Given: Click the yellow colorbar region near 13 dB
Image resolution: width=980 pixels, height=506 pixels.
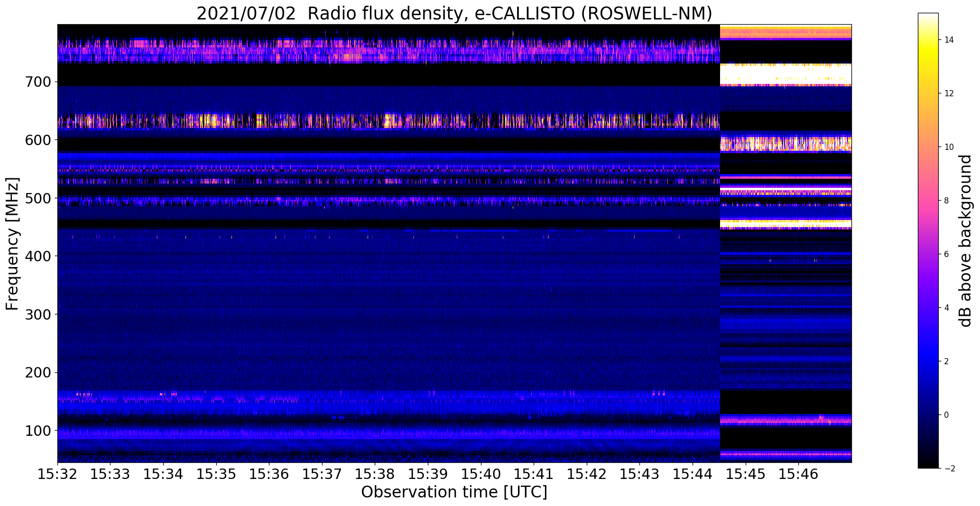Looking at the screenshot, I should [x=928, y=66].
